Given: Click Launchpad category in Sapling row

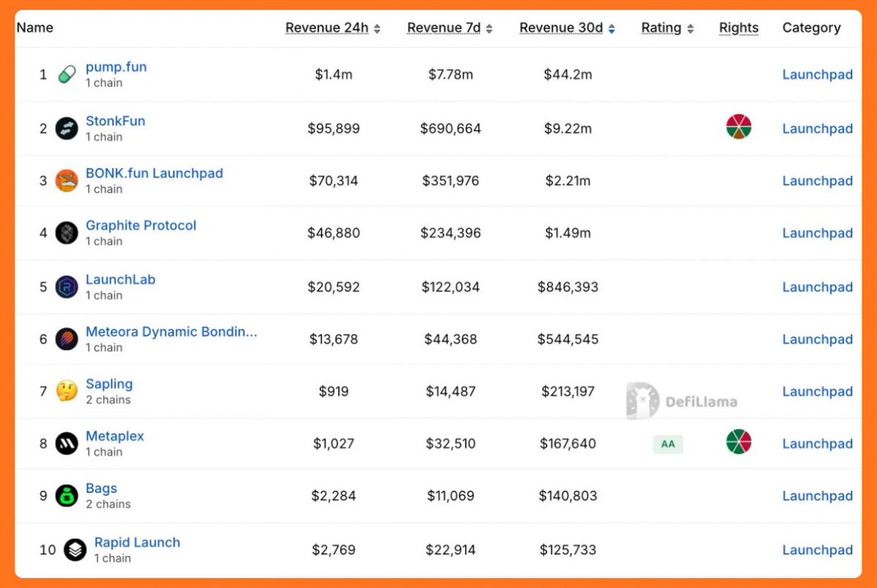Looking at the screenshot, I should tap(818, 392).
